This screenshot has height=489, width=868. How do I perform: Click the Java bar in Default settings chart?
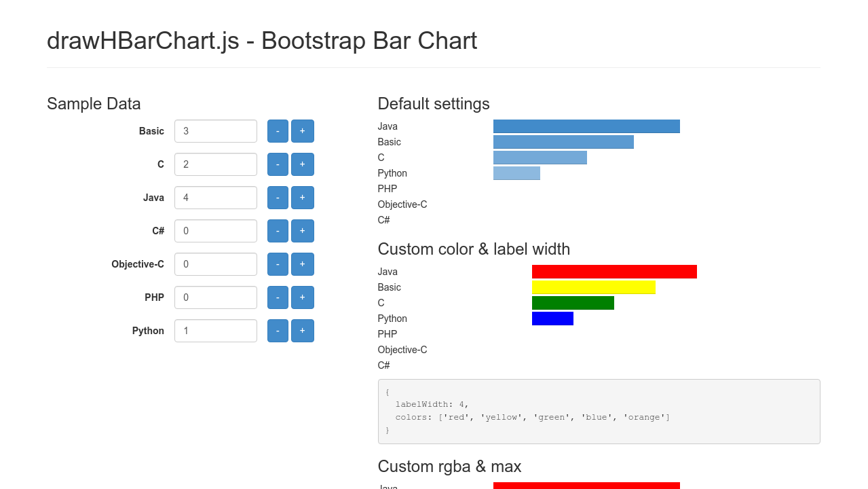586,126
